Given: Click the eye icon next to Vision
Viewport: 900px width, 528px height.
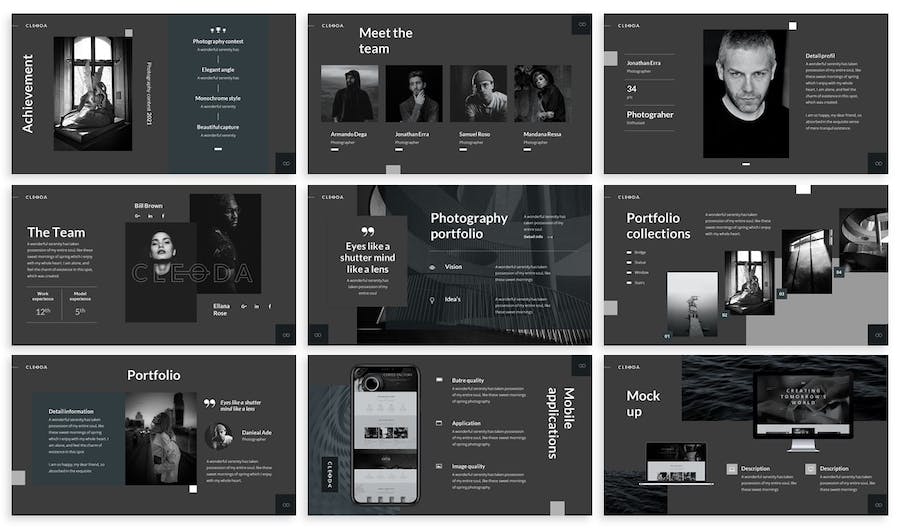Looking at the screenshot, I should pos(432,267).
